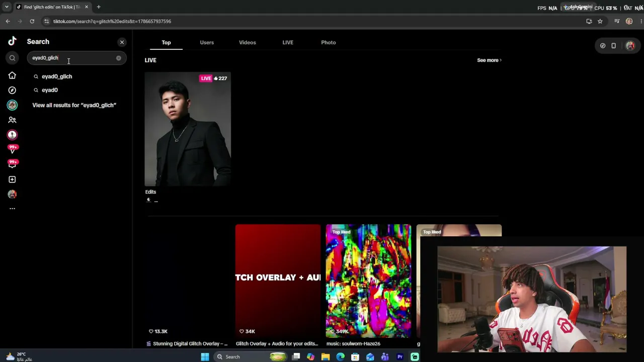This screenshot has width=644, height=362.
Task: Open the Stunning Digital Glitch Overlay video
Action: [187, 281]
